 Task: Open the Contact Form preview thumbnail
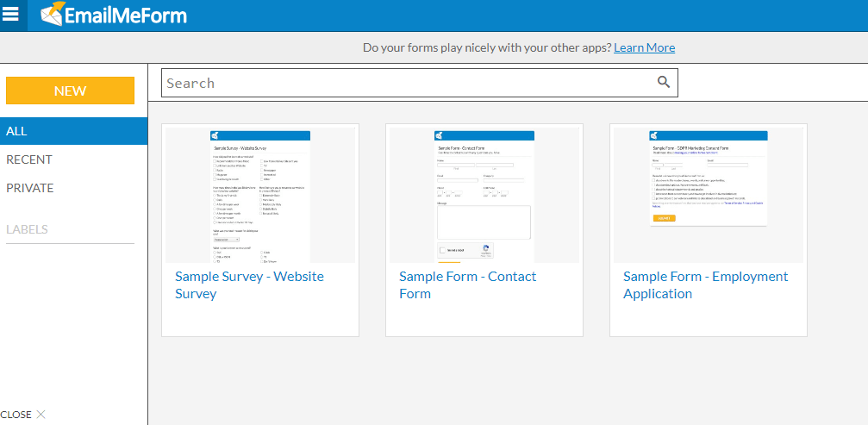[x=484, y=196]
